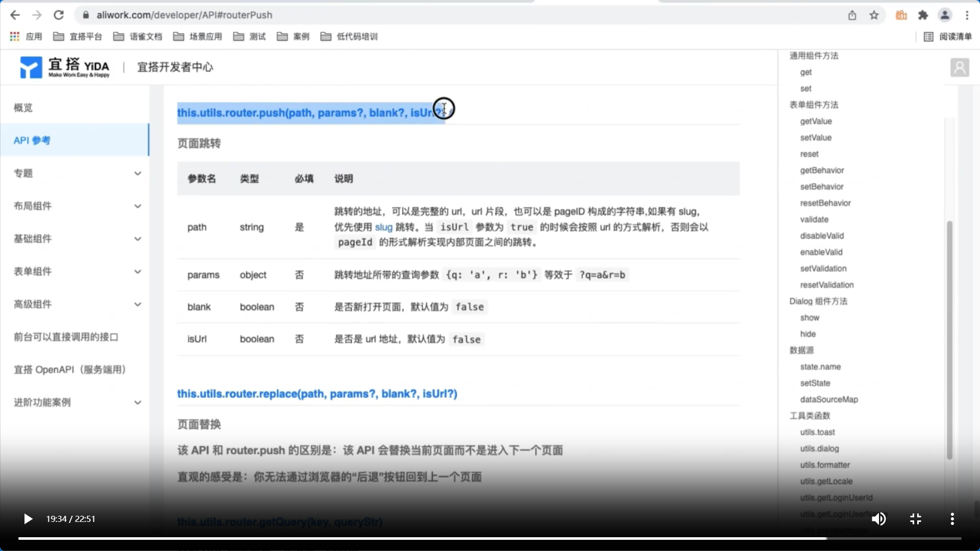Open the user avatar icon
Viewport: 980px width, 551px height.
click(x=960, y=67)
